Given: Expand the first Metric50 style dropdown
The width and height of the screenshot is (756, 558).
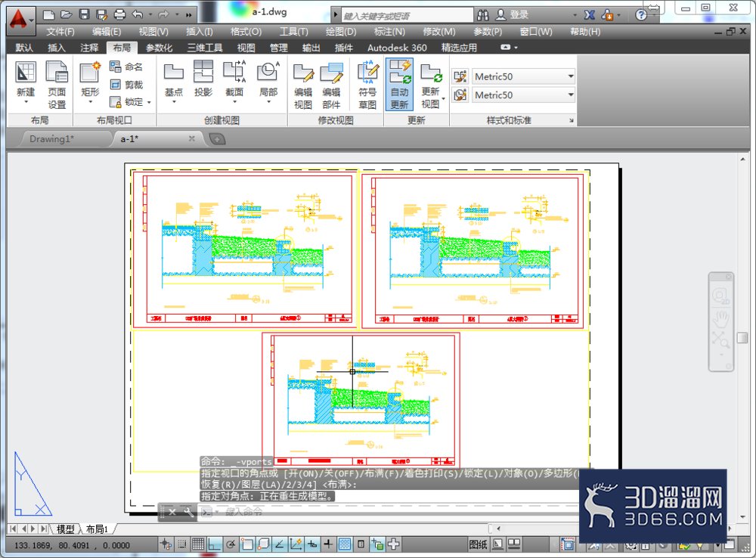Looking at the screenshot, I should tap(571, 76).
